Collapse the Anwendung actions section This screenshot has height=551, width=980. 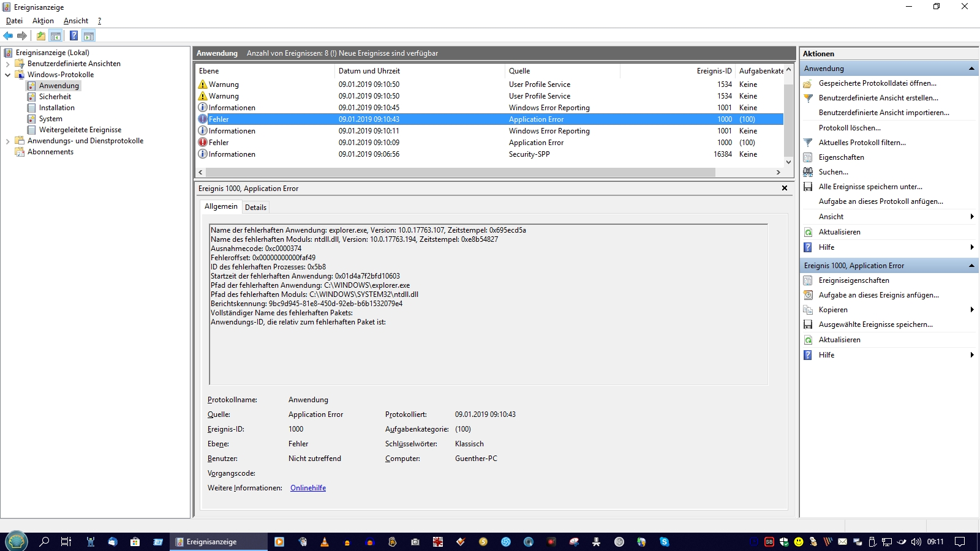(x=971, y=69)
